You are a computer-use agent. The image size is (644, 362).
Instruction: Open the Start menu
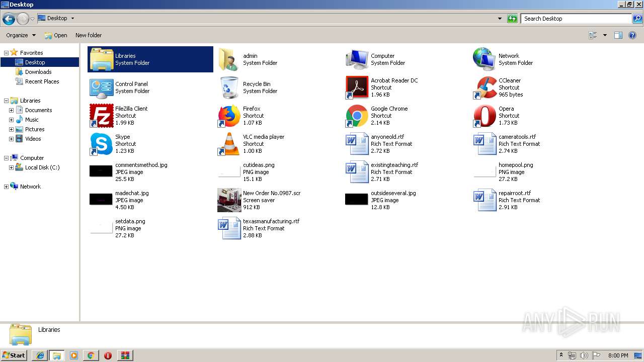tap(14, 355)
